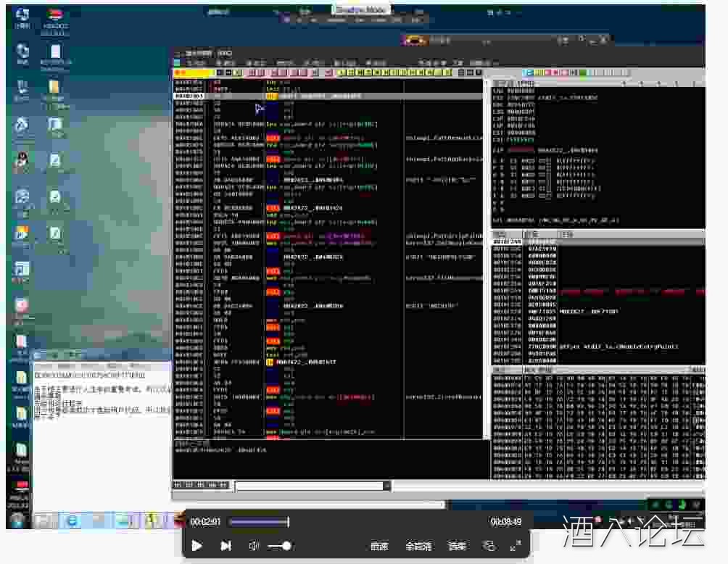728x564 pixels.
Task: Click the Shadow Mode label at top
Action: 361,9
